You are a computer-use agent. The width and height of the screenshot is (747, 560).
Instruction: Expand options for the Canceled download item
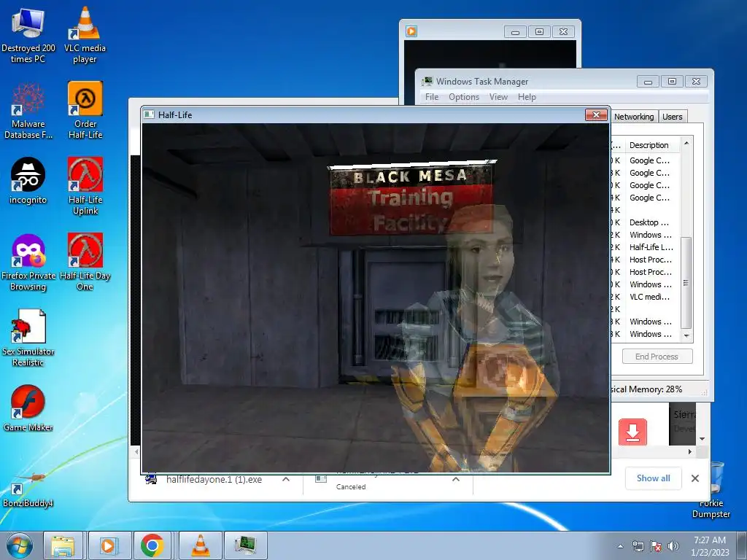456,480
